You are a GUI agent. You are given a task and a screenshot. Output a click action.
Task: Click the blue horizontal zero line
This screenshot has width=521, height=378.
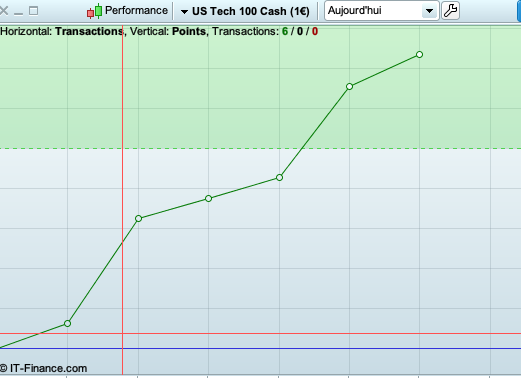pos(260,349)
